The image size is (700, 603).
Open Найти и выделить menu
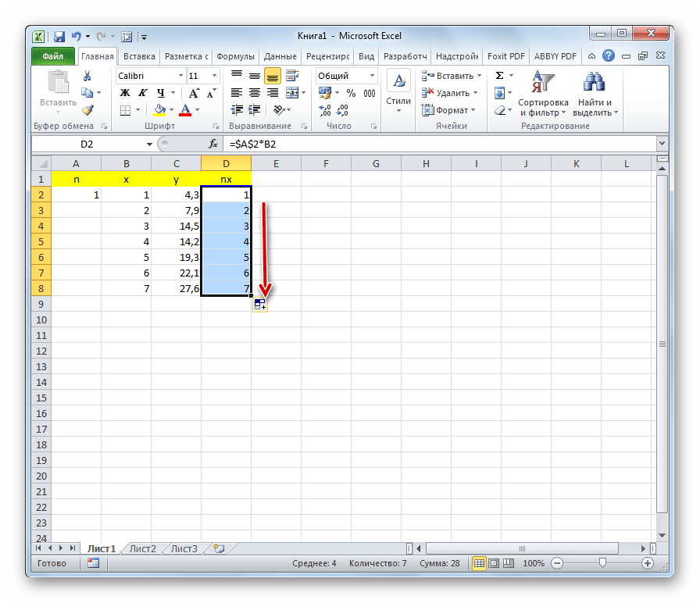pos(595,94)
